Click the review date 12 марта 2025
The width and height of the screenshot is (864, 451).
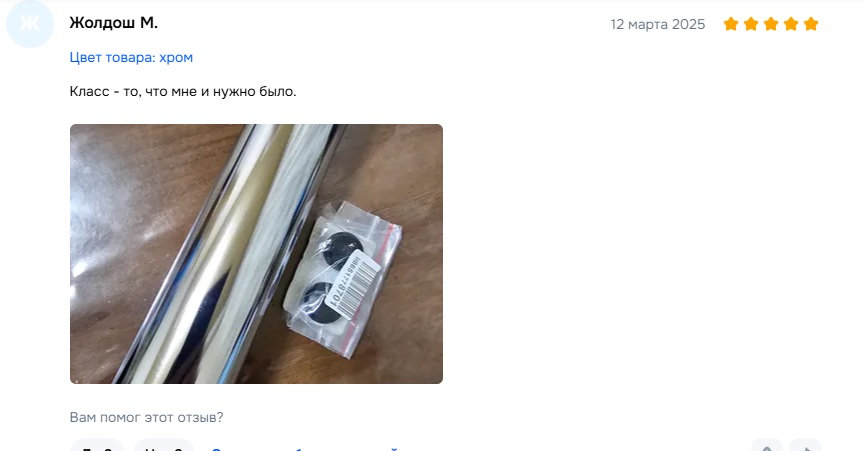click(x=657, y=24)
